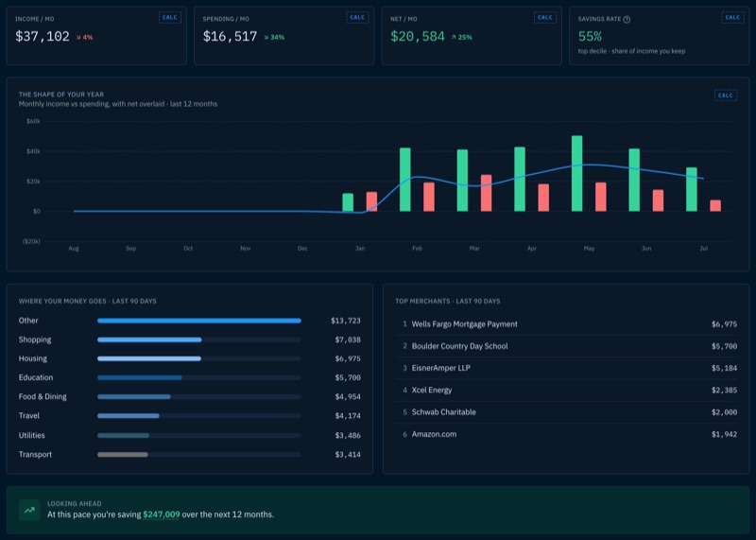The image size is (756, 540).
Task: Click the $13,723 Other amount
Action: tap(346, 321)
